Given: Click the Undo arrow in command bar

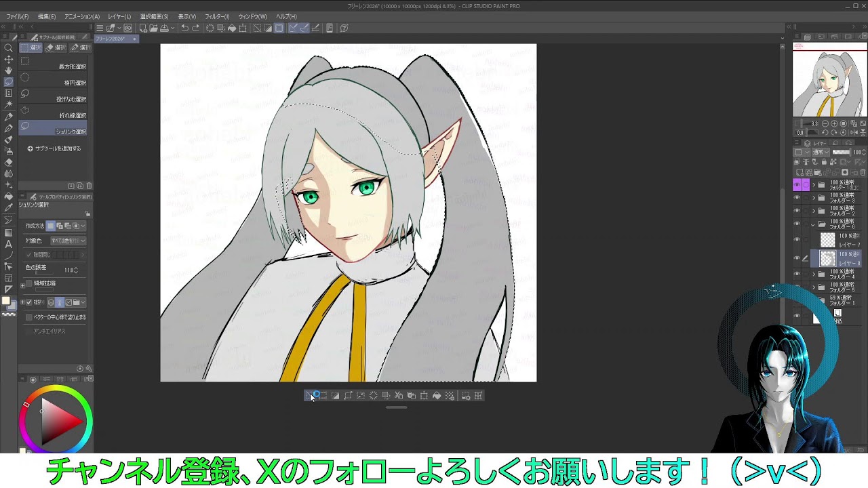Looking at the screenshot, I should [x=184, y=28].
